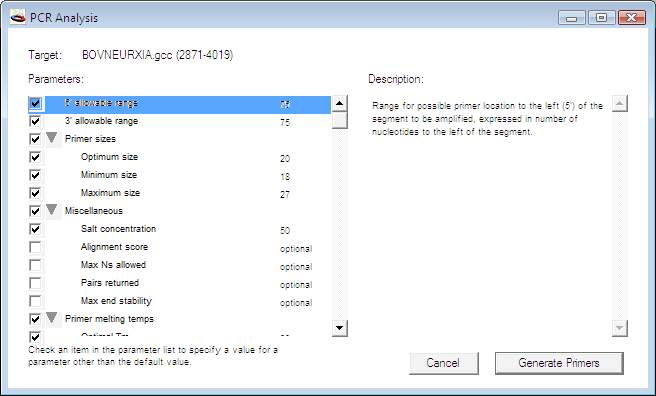Enable the Alignment score checkbox
This screenshot has height=396, width=656.
tap(36, 247)
